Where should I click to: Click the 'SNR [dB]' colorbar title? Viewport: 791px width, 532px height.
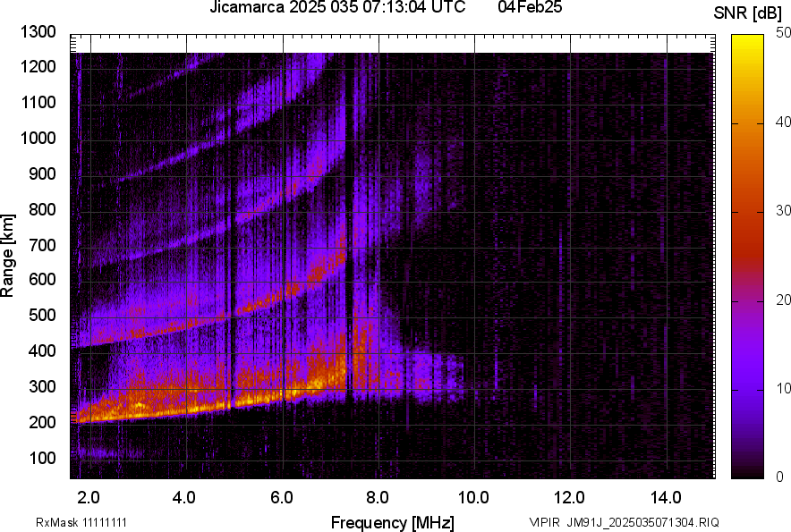748,13
